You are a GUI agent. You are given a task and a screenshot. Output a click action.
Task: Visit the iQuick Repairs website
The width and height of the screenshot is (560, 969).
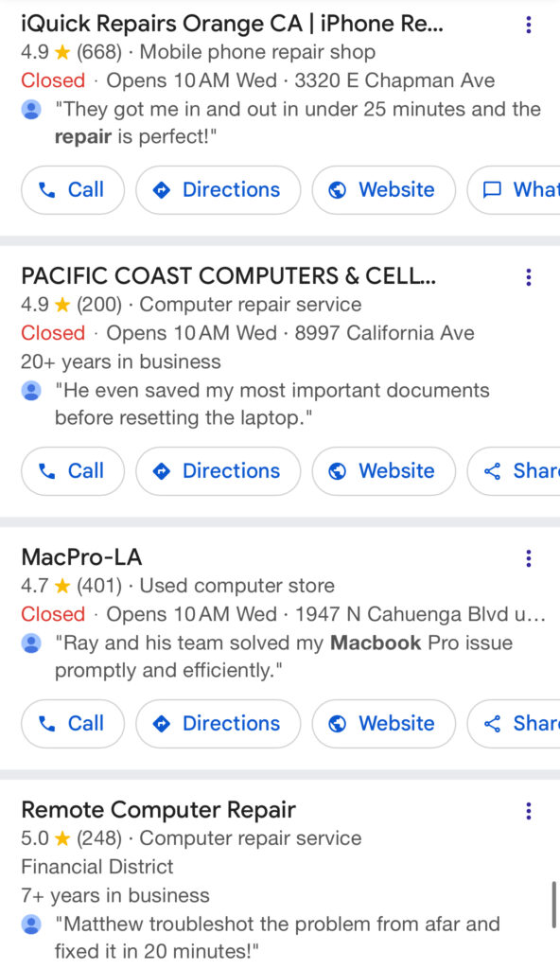[384, 189]
